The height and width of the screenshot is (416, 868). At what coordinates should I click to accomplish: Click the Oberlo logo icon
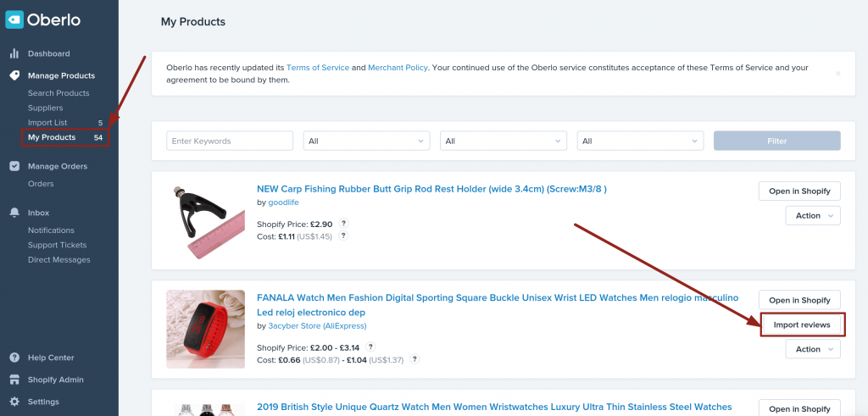[x=14, y=20]
